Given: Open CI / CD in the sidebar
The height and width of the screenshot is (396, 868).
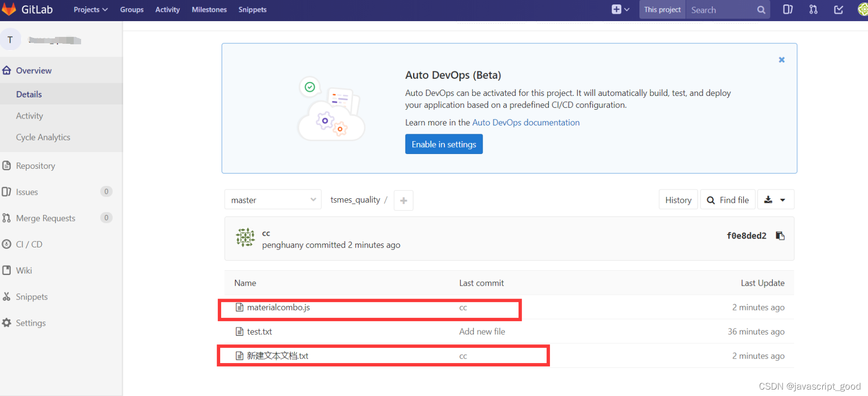Looking at the screenshot, I should point(29,244).
